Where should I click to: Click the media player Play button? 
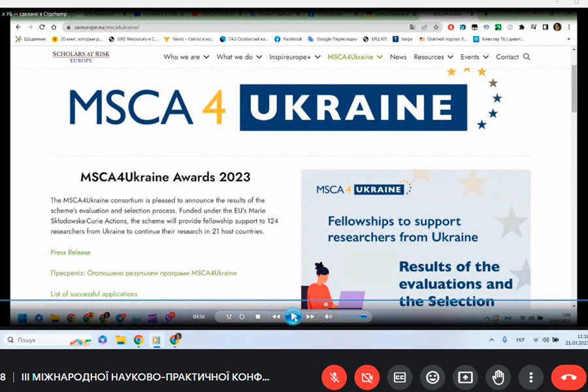coord(293,317)
